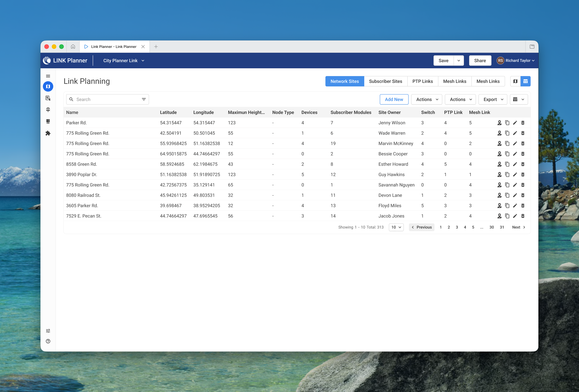
Task: Open the sliders settings sidebar icon
Action: (x=48, y=331)
